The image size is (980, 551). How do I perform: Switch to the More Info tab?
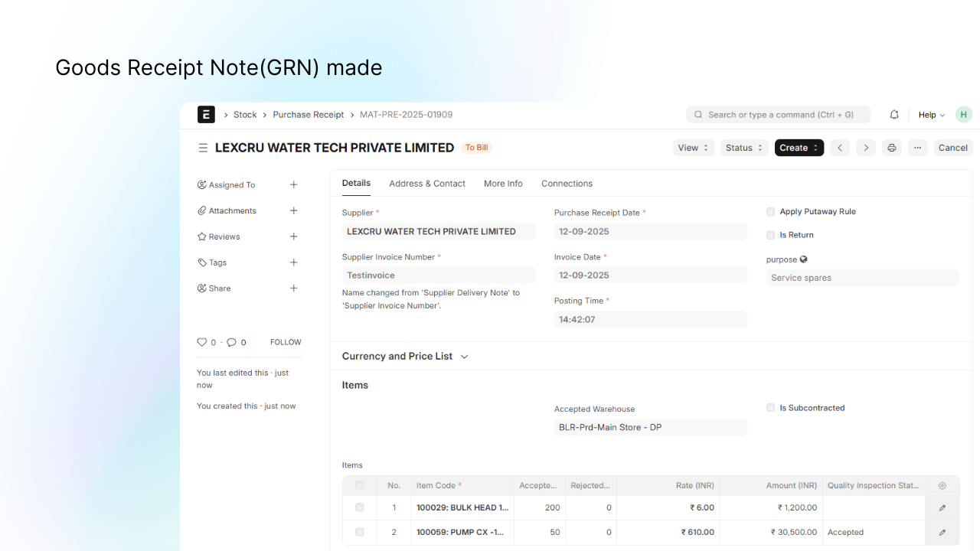[503, 184]
